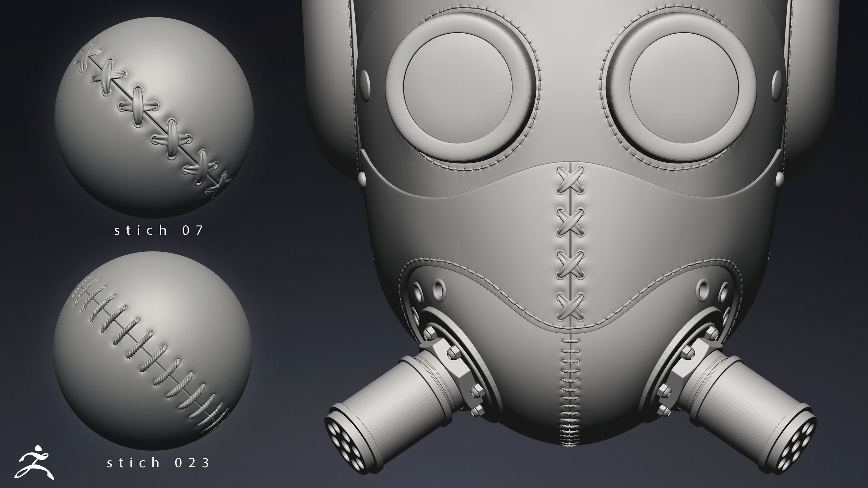
Task: Click the small stud on mask's left strap
Action: [362, 180]
